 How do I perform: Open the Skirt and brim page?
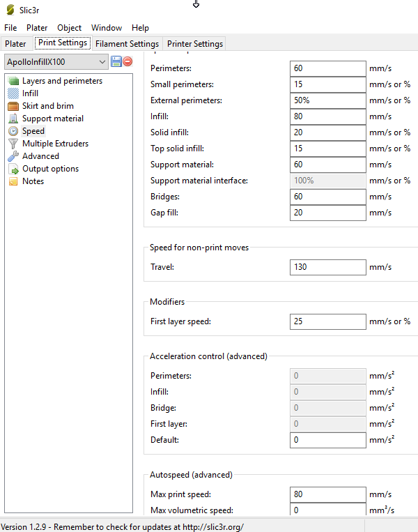[x=47, y=106]
